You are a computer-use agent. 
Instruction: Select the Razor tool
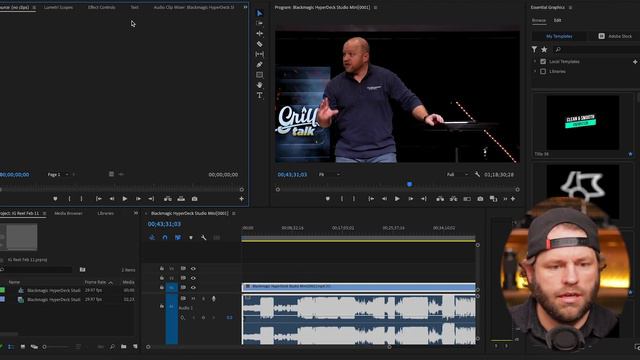pos(260,44)
